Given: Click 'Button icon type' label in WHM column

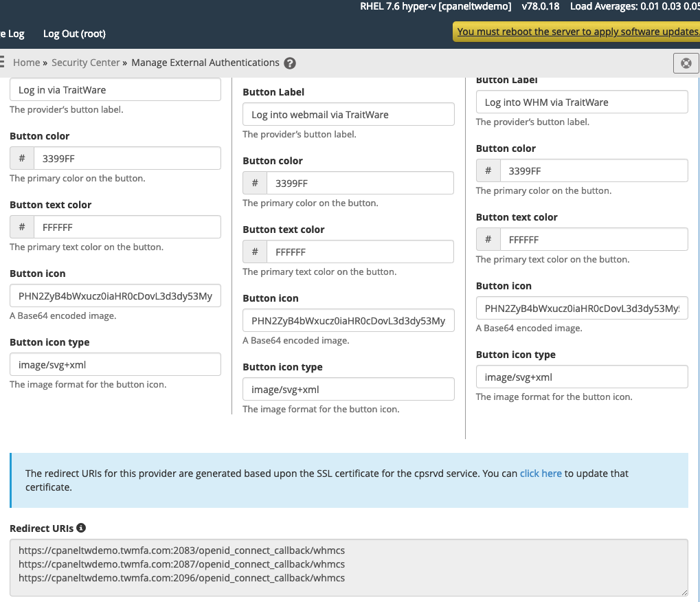Looking at the screenshot, I should [516, 355].
